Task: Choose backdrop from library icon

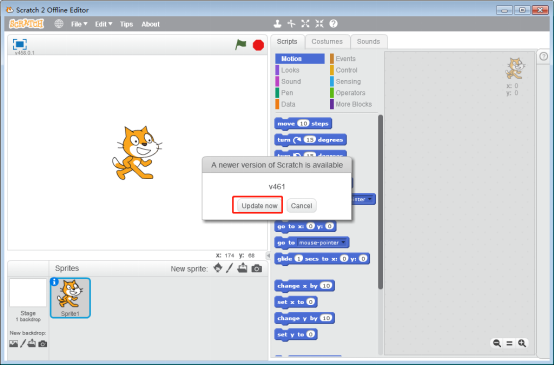Action: coord(13,343)
